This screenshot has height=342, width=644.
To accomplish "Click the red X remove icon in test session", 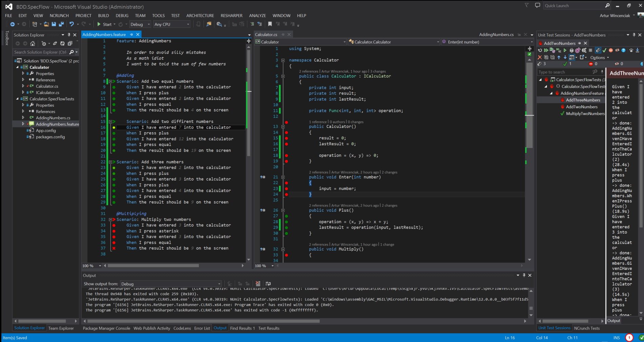I will pyautogui.click(x=540, y=57).
